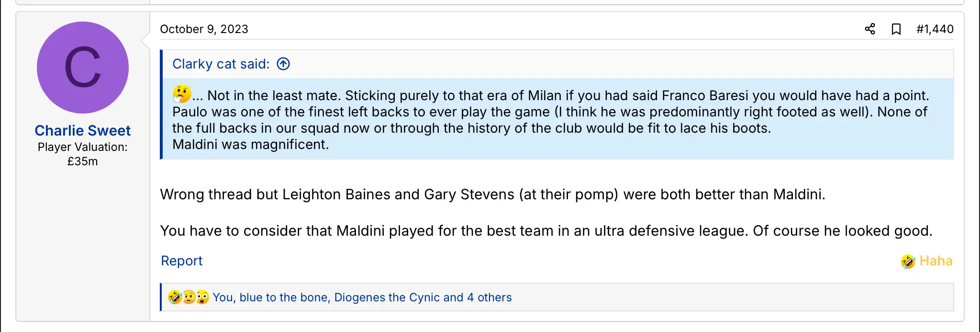The image size is (980, 332).
Task: Click the "Clarky cat said:" quote link
Action: point(221,64)
